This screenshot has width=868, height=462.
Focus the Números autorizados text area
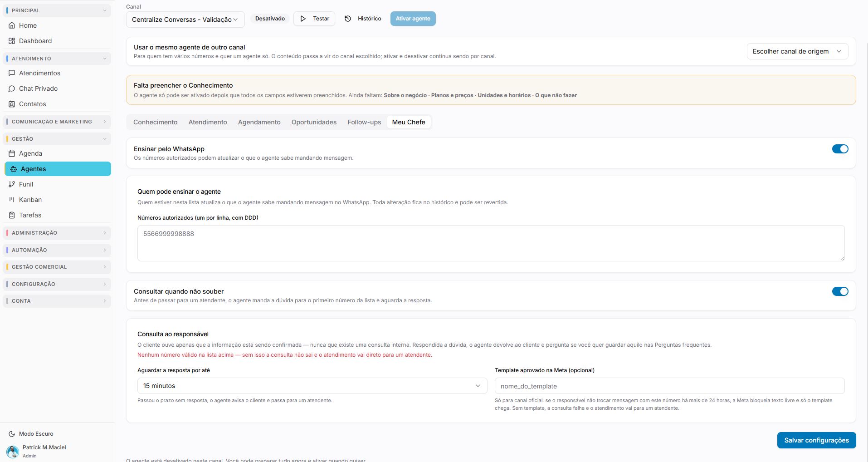point(491,243)
